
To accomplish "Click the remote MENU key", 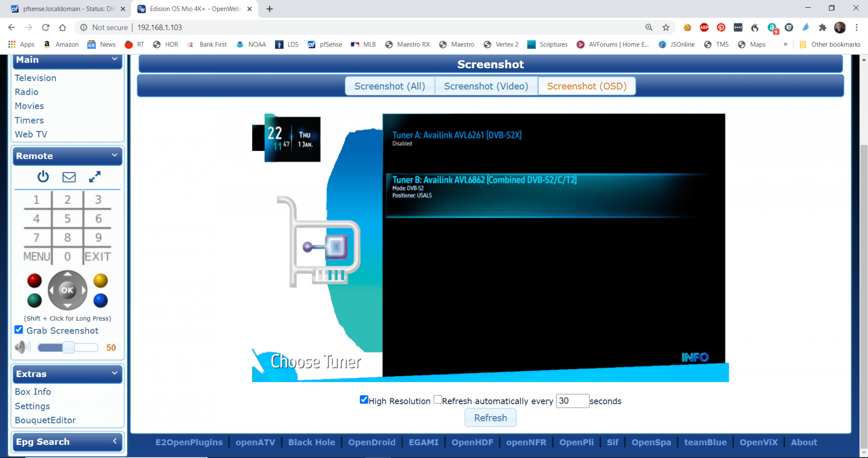I will click(37, 257).
